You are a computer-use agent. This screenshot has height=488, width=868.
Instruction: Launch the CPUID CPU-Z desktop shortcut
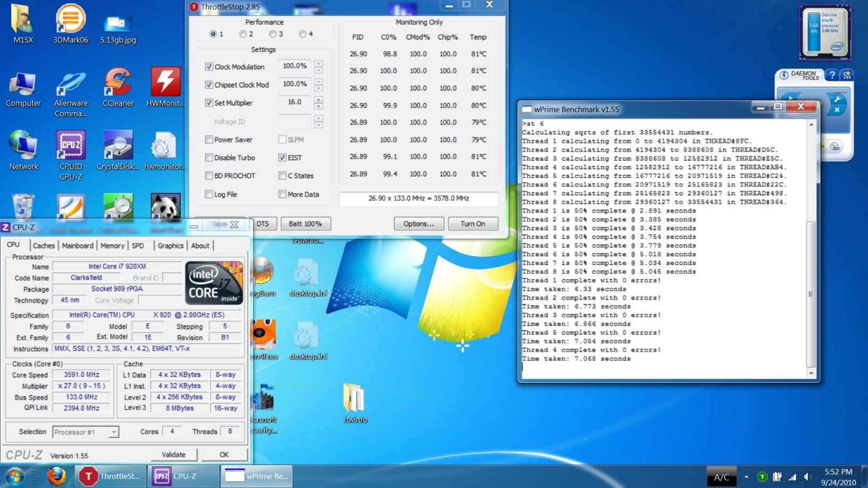[71, 156]
